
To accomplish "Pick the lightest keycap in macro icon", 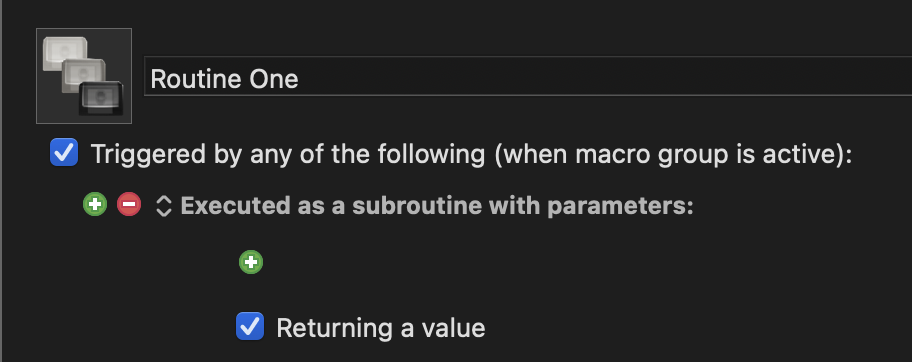I will point(64,54).
